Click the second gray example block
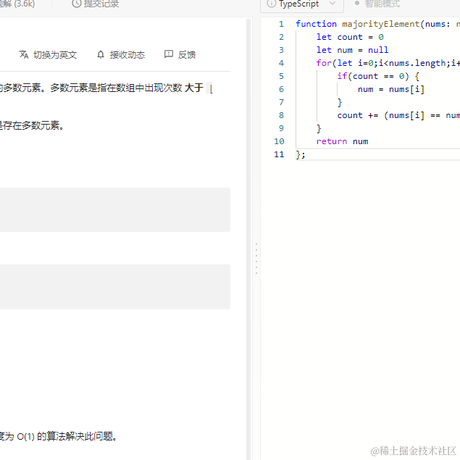460x460 pixels. point(115,287)
